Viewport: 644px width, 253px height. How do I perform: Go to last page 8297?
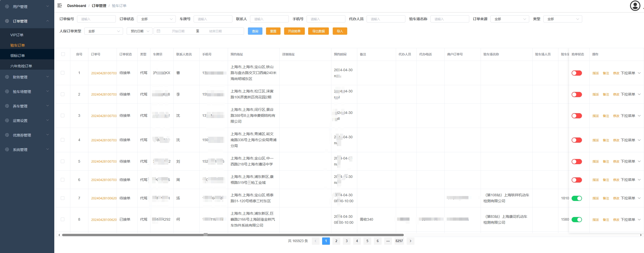pos(399,241)
